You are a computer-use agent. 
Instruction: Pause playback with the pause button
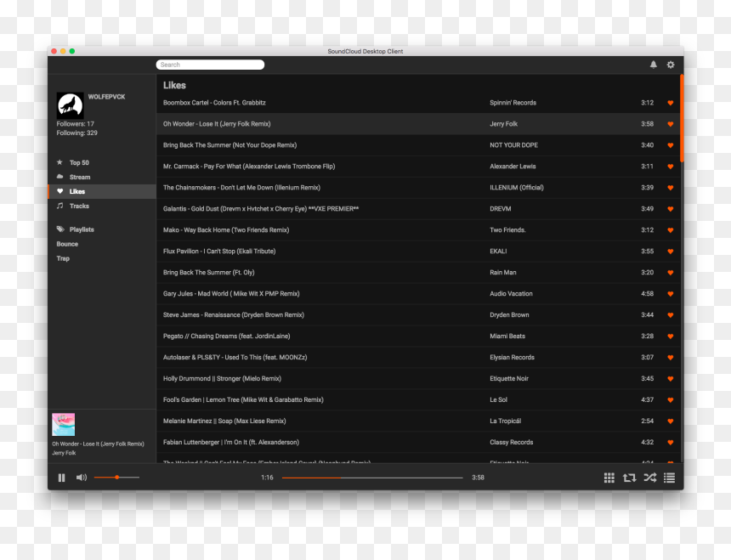(61, 478)
